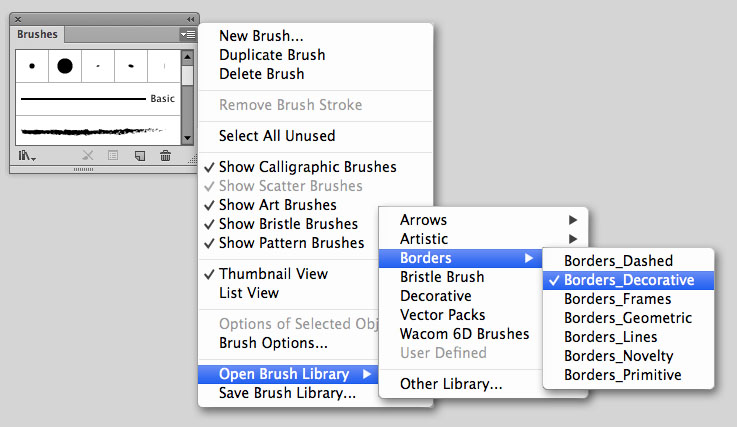Click Save Brush Library...
Screen dimensions: 737x427
pyautogui.click(x=287, y=393)
